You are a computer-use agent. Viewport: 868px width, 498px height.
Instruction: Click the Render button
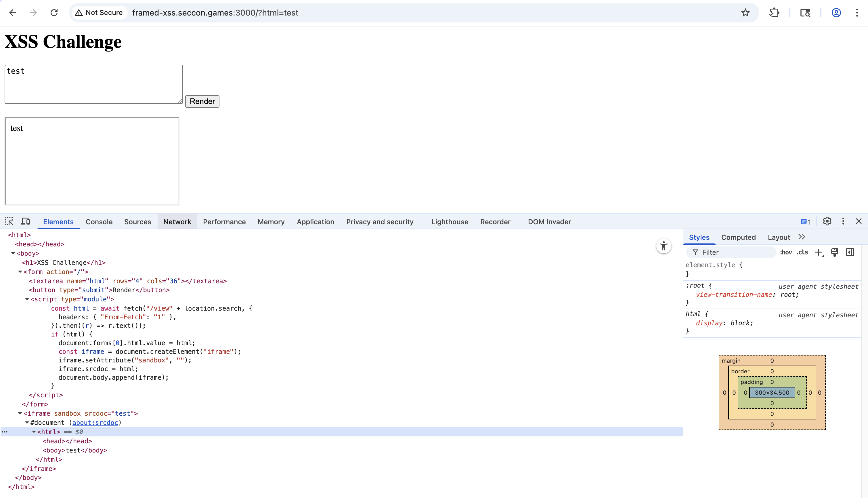(x=202, y=101)
